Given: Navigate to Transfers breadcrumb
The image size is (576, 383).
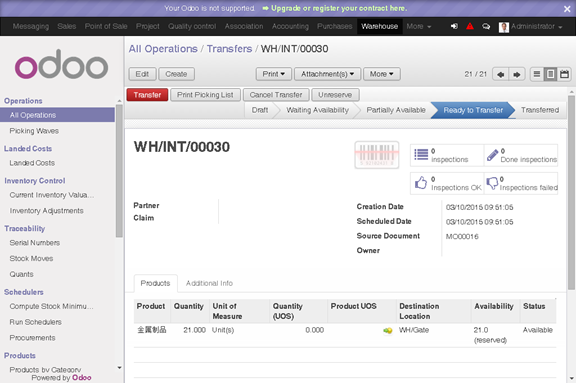Looking at the screenshot, I should (229, 49).
